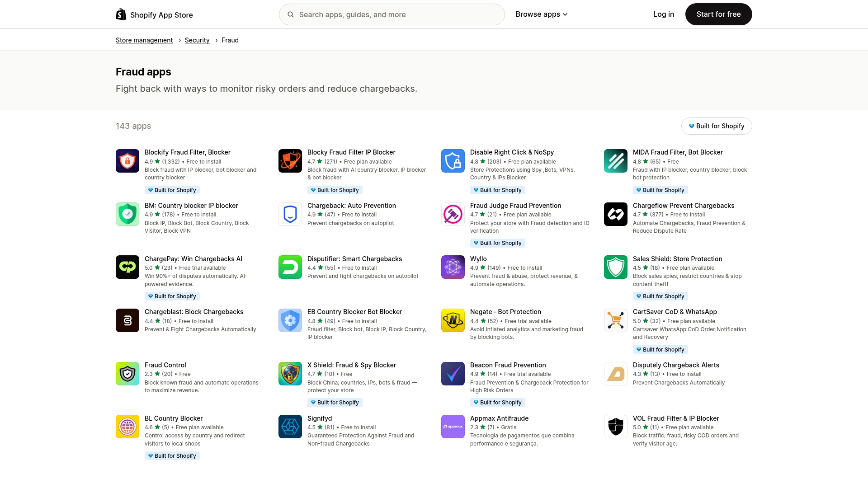
Task: Open Fraud Control title link
Action: click(x=165, y=365)
